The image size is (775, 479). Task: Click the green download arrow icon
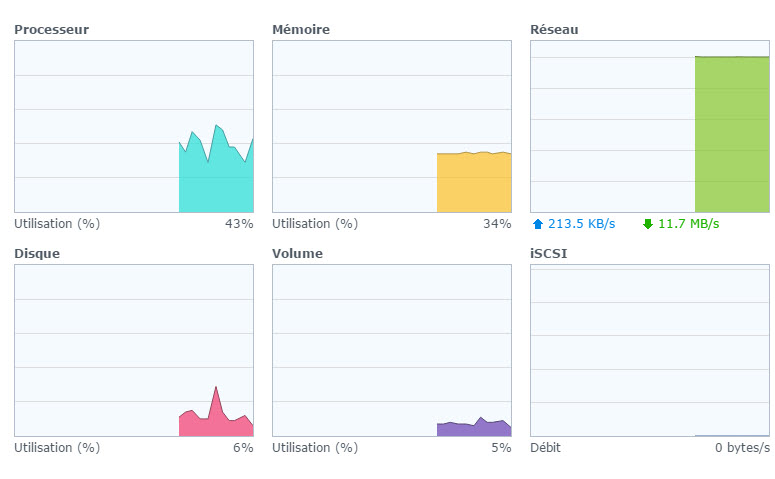(647, 224)
